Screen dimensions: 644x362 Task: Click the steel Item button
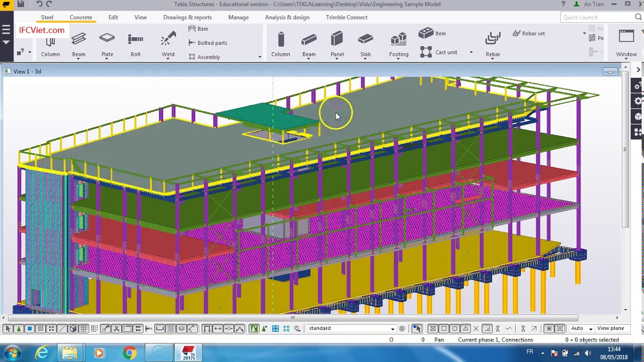198,29
